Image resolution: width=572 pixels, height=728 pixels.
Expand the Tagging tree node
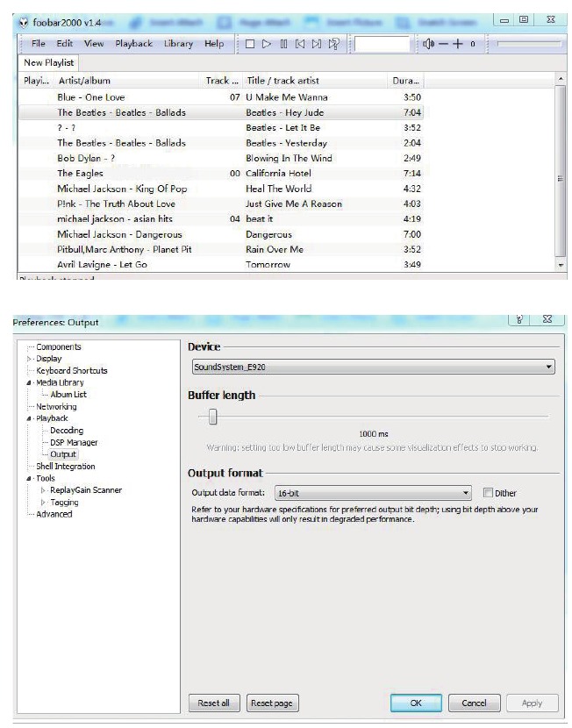click(x=43, y=503)
